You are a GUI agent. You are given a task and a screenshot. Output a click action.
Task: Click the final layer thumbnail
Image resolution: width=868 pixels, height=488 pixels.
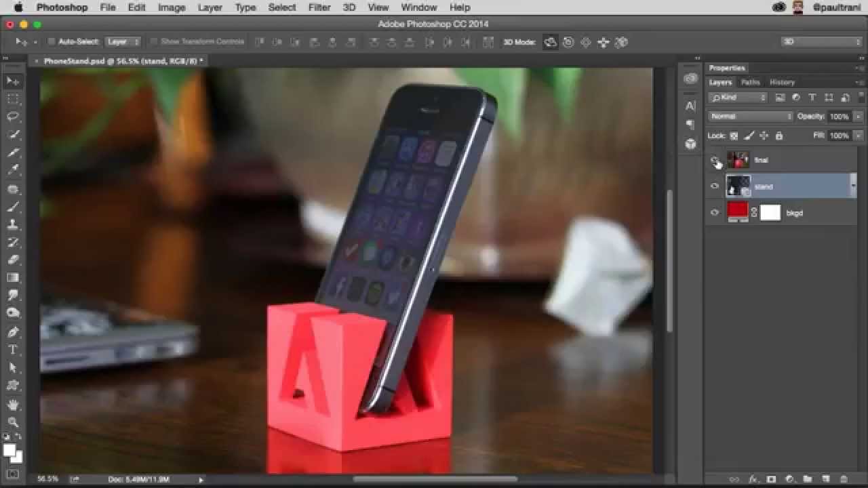[x=738, y=160]
